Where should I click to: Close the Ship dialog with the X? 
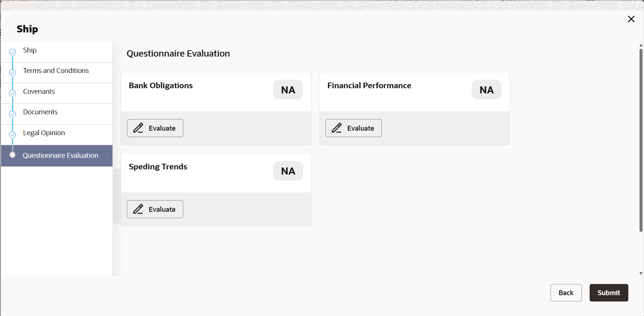tap(631, 19)
